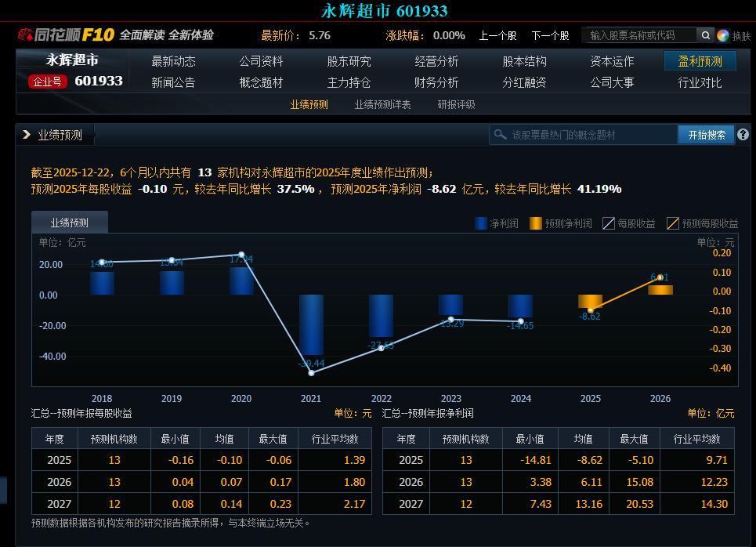
Task: Click the 企业号 red badge
Action: click(47, 82)
